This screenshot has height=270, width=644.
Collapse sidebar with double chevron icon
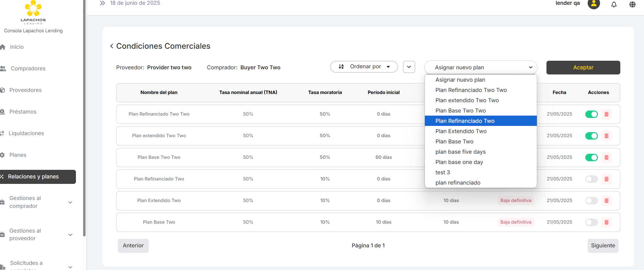[102, 3]
